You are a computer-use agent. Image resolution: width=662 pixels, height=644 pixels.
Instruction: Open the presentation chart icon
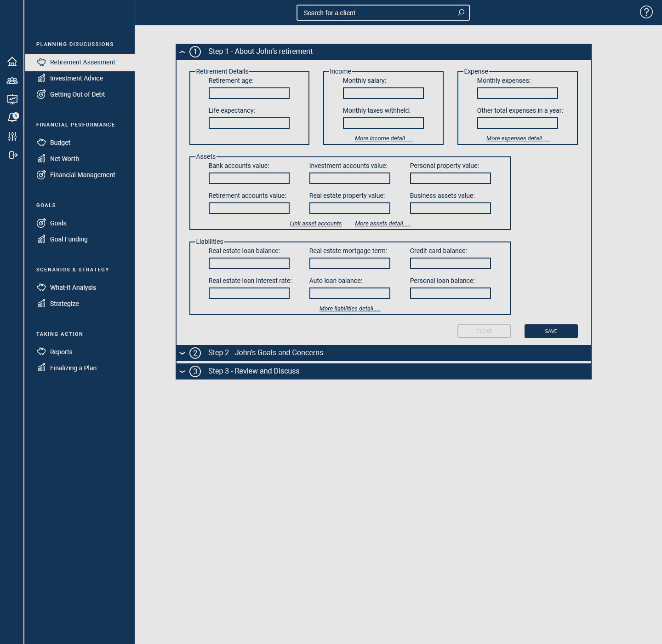coord(12,99)
